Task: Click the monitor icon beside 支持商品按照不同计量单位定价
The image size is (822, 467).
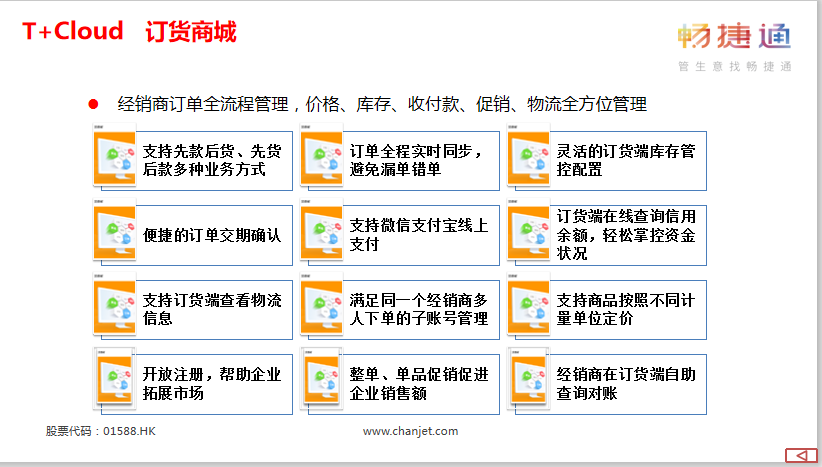Action: 528,304
